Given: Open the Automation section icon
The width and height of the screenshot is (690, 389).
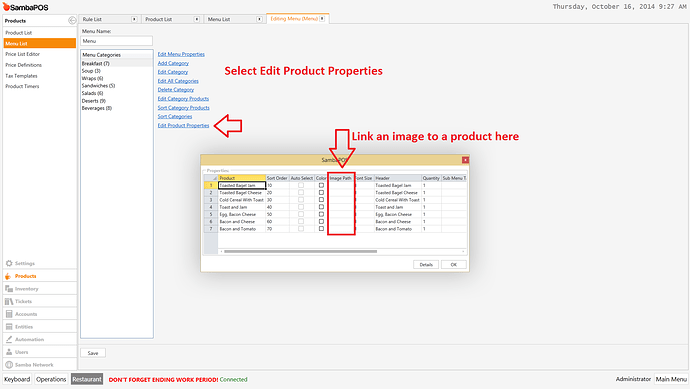Looking at the screenshot, I should pyautogui.click(x=9, y=339).
